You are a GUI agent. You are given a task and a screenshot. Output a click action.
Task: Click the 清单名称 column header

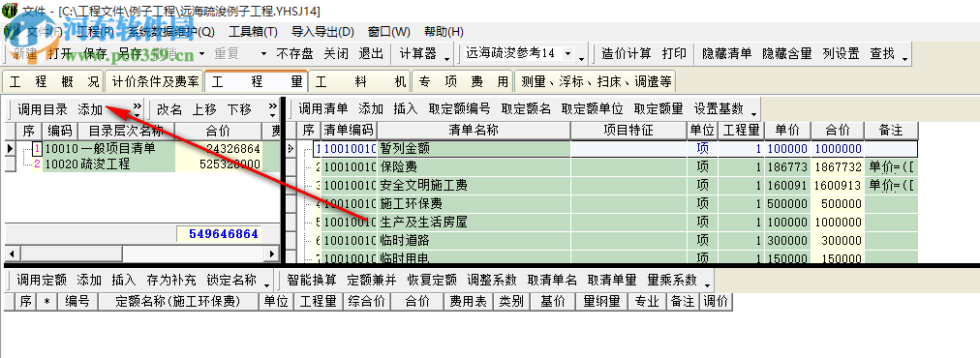tap(474, 130)
